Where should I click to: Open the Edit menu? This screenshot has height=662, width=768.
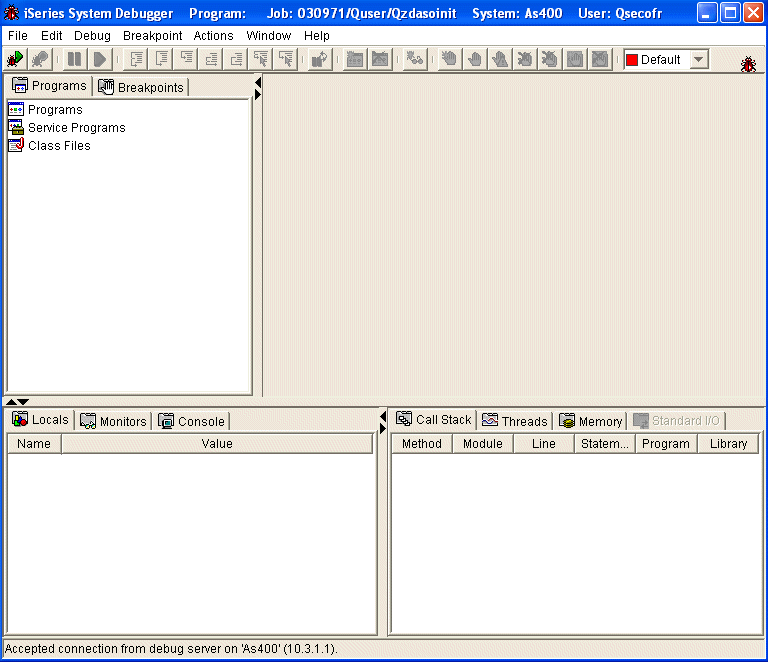[51, 36]
